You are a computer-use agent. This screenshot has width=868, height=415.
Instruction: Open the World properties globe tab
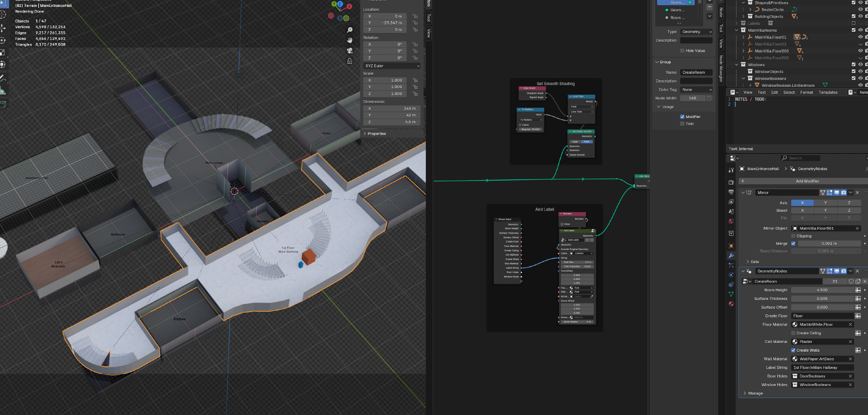pos(731,221)
